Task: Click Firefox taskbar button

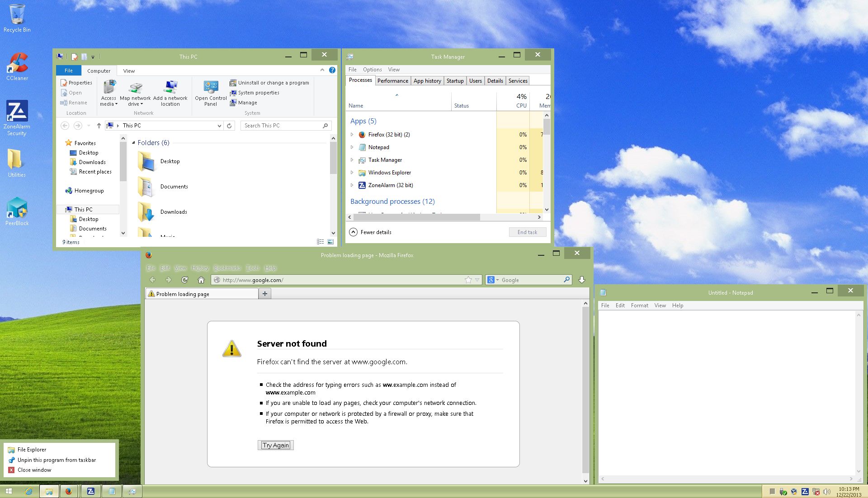Action: (x=69, y=491)
